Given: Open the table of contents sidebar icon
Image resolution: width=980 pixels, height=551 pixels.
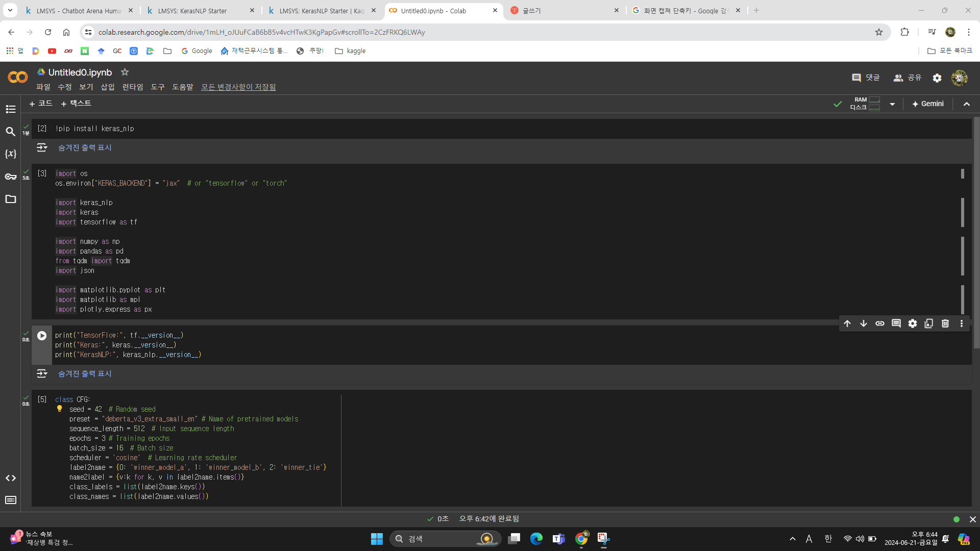Looking at the screenshot, I should click(11, 109).
